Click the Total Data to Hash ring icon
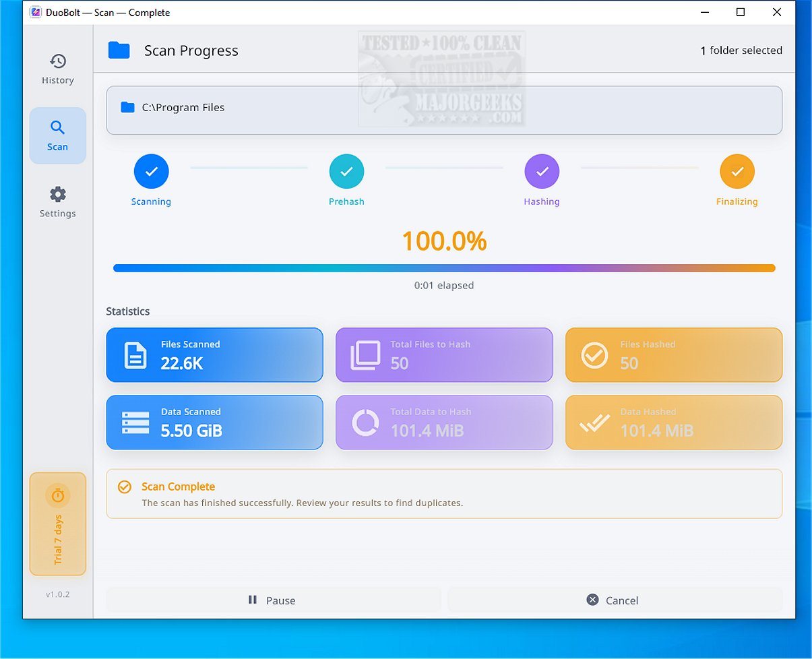 [x=365, y=422]
